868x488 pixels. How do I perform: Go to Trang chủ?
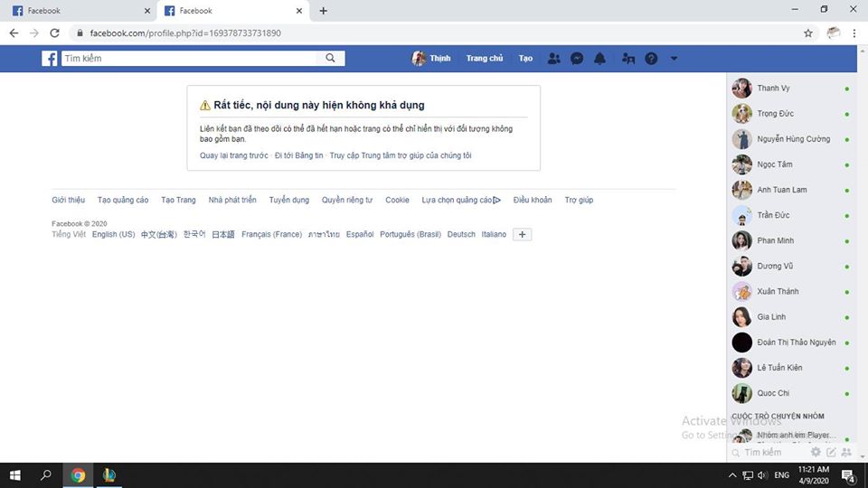tap(485, 58)
